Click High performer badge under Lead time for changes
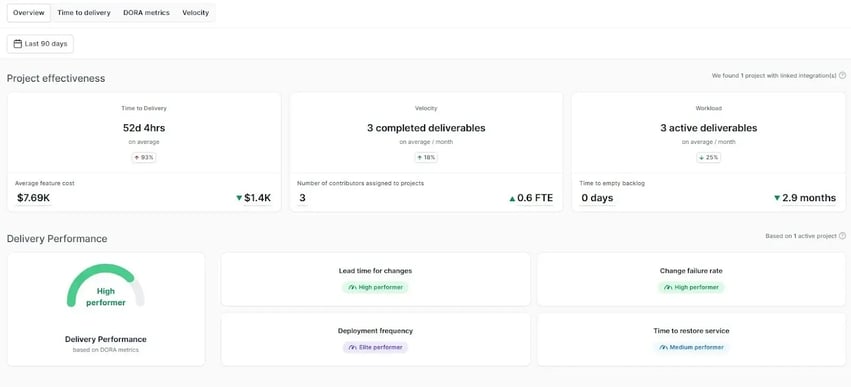 coord(375,287)
